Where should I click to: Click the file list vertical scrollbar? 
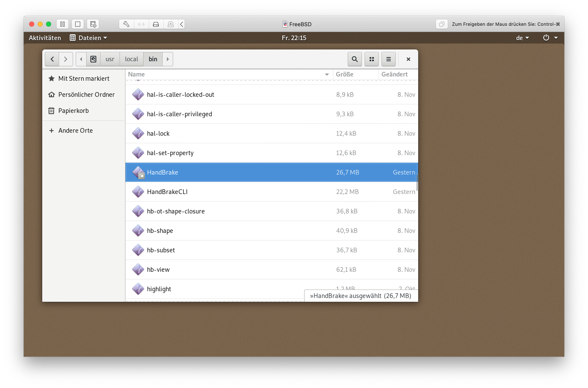click(417, 183)
